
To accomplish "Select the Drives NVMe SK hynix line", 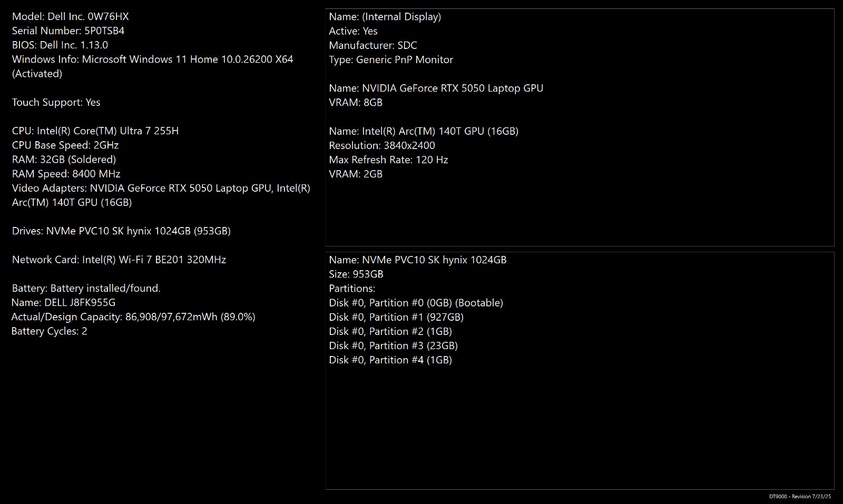I will 121,231.
